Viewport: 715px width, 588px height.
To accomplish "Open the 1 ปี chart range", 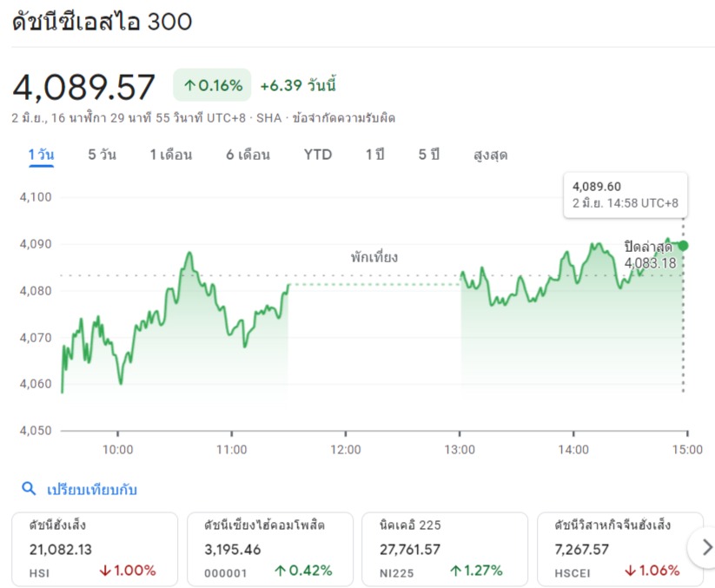I will coord(374,155).
